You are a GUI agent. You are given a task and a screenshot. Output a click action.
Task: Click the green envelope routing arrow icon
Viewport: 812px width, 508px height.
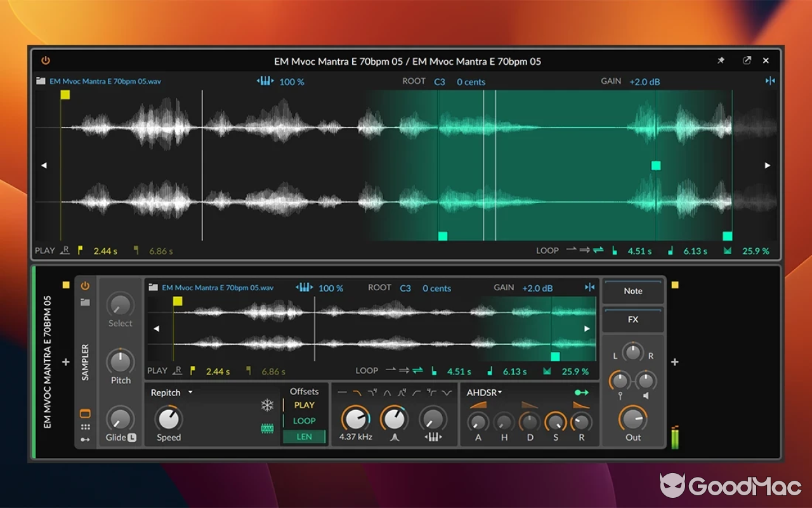[580, 392]
